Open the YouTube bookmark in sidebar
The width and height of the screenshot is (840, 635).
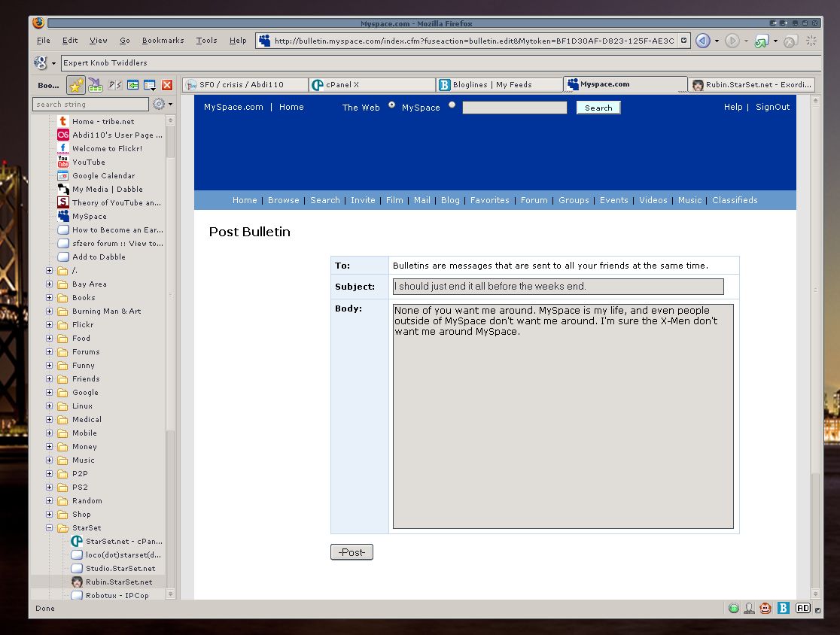tap(88, 163)
